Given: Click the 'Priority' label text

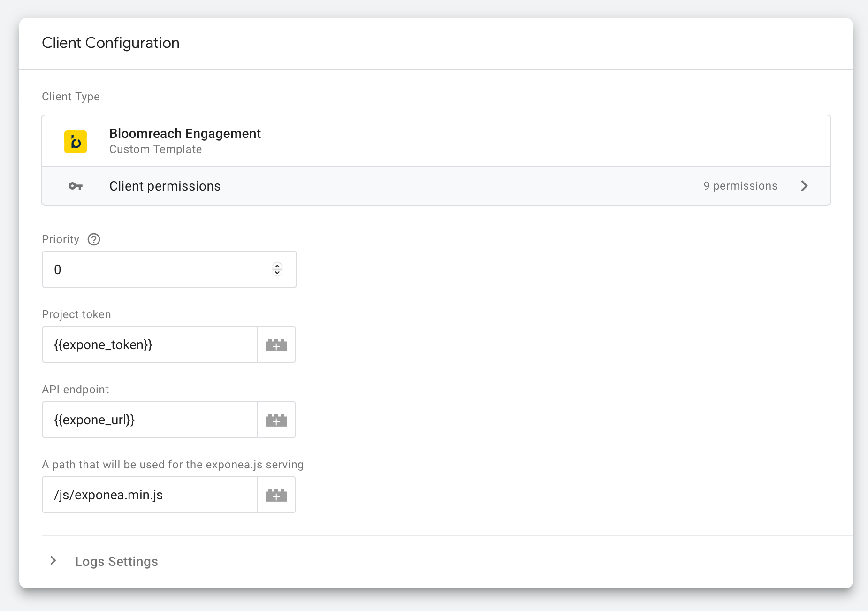Looking at the screenshot, I should [61, 239].
